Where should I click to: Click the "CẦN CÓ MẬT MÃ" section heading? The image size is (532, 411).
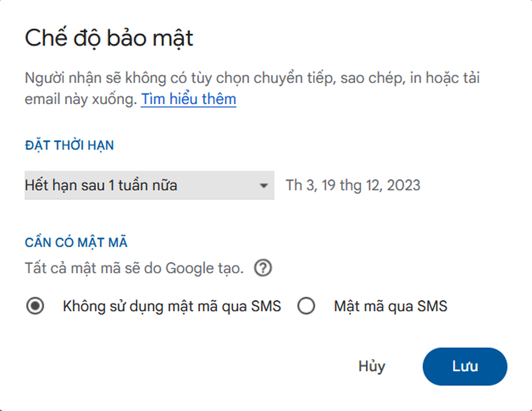pos(76,242)
